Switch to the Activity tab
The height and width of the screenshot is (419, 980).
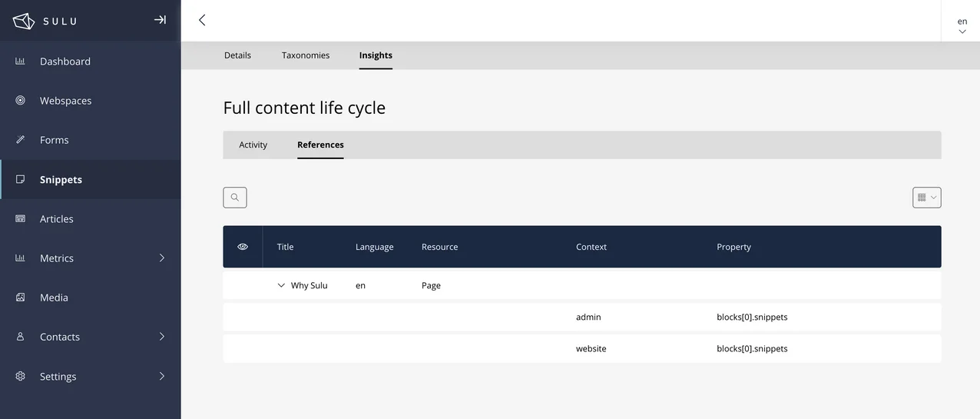pyautogui.click(x=253, y=145)
